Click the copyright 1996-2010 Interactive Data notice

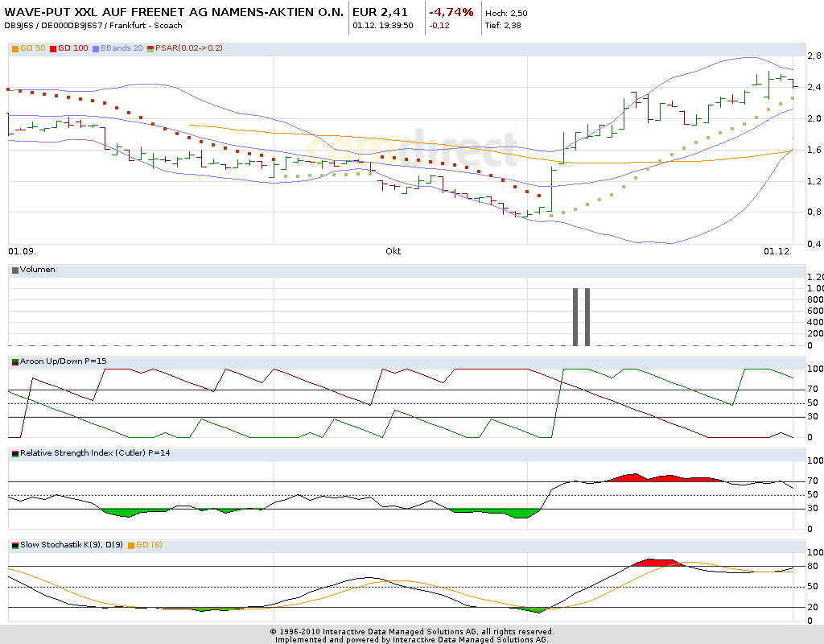pos(412,631)
